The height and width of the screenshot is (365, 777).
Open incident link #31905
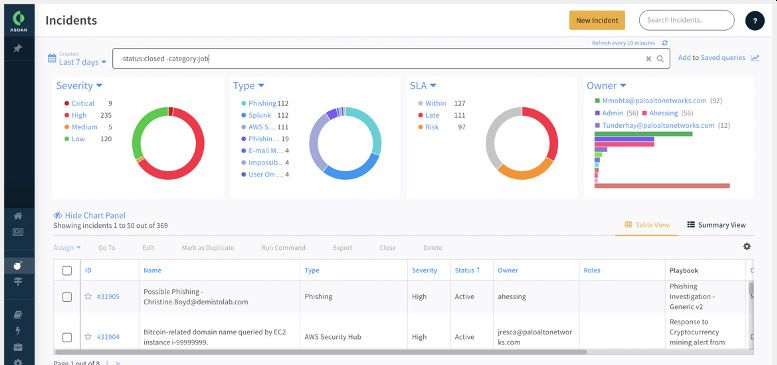(108, 296)
